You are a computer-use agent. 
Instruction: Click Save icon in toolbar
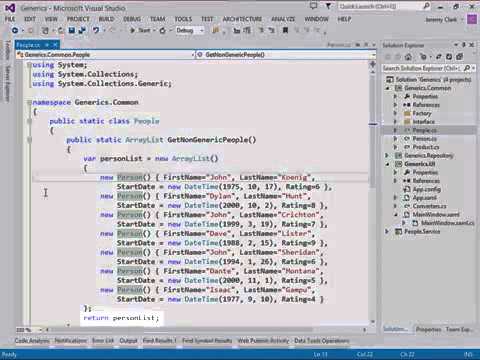[72, 30]
